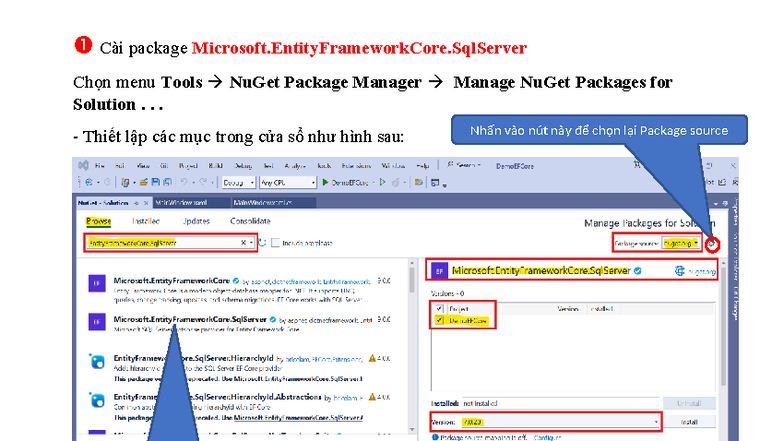Click the Undo arrow icon
The height and width of the screenshot is (441, 784).
184,182
